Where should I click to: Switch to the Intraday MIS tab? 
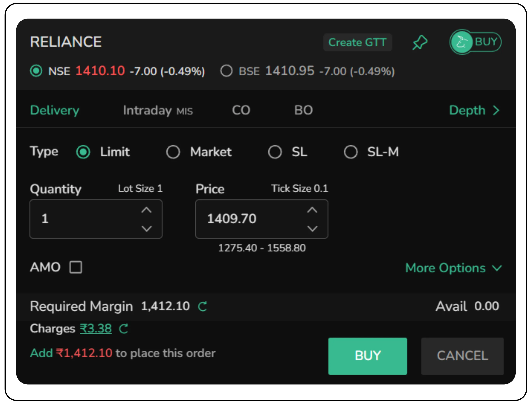(158, 110)
